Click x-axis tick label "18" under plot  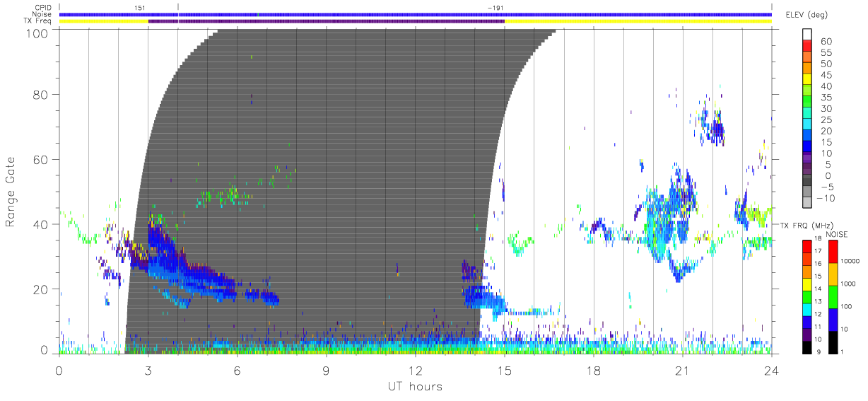(594, 371)
